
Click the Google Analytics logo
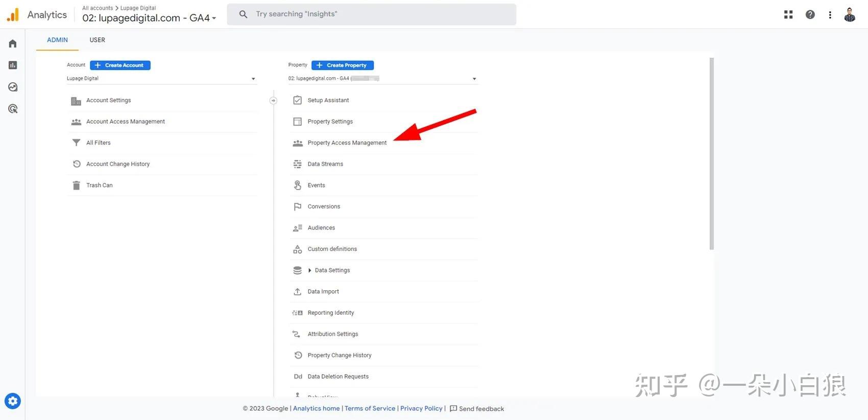13,15
